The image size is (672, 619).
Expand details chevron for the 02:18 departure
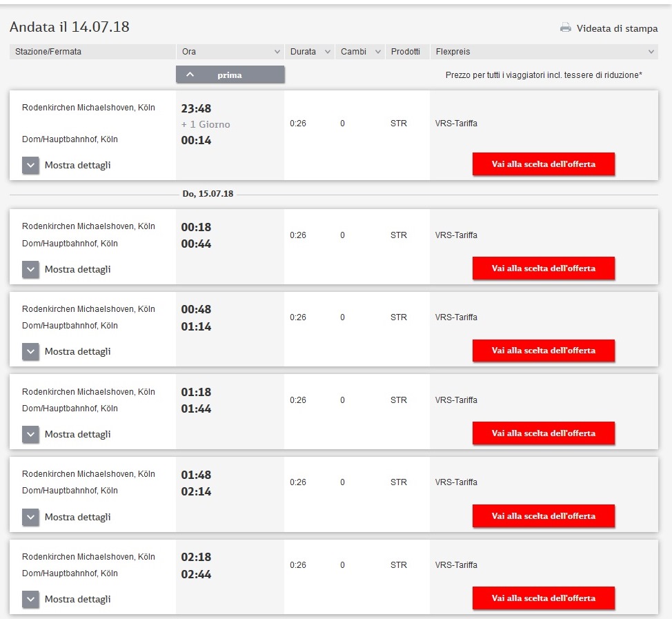click(30, 600)
